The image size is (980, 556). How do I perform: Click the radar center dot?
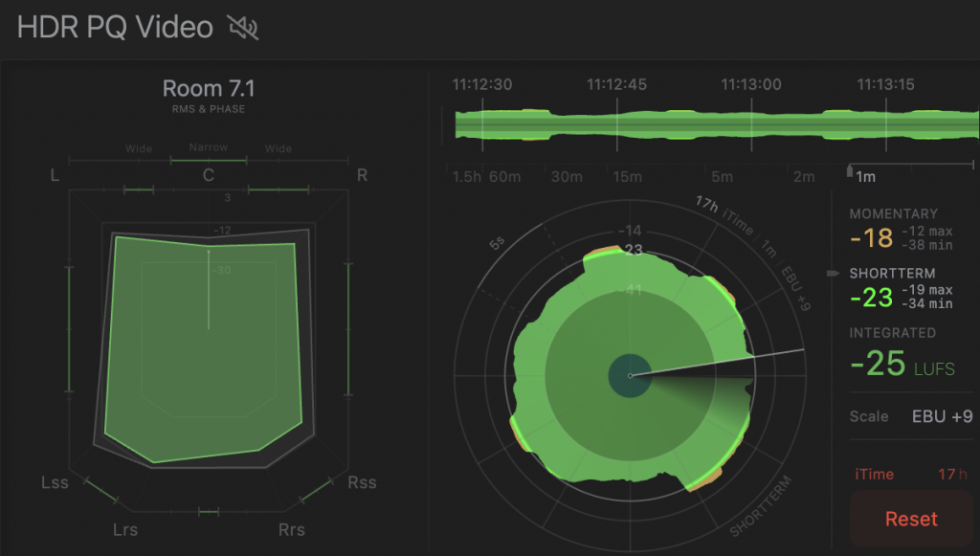click(630, 375)
